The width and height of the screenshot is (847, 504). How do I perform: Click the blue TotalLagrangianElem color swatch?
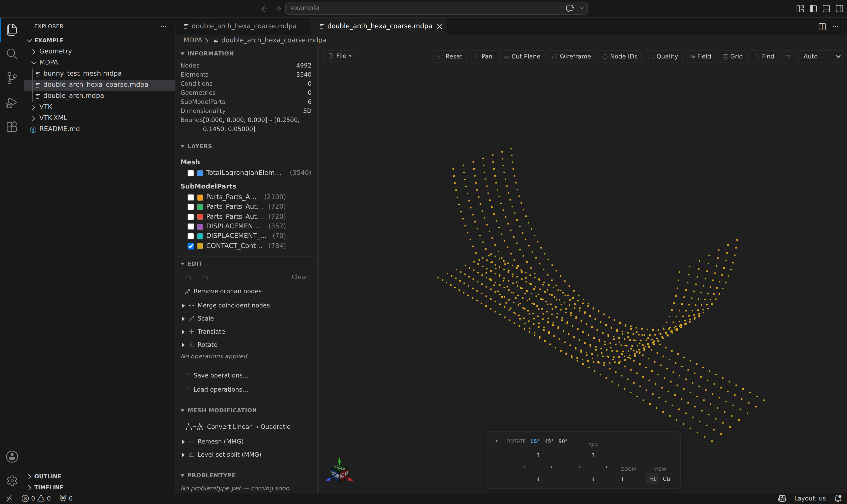(x=200, y=173)
